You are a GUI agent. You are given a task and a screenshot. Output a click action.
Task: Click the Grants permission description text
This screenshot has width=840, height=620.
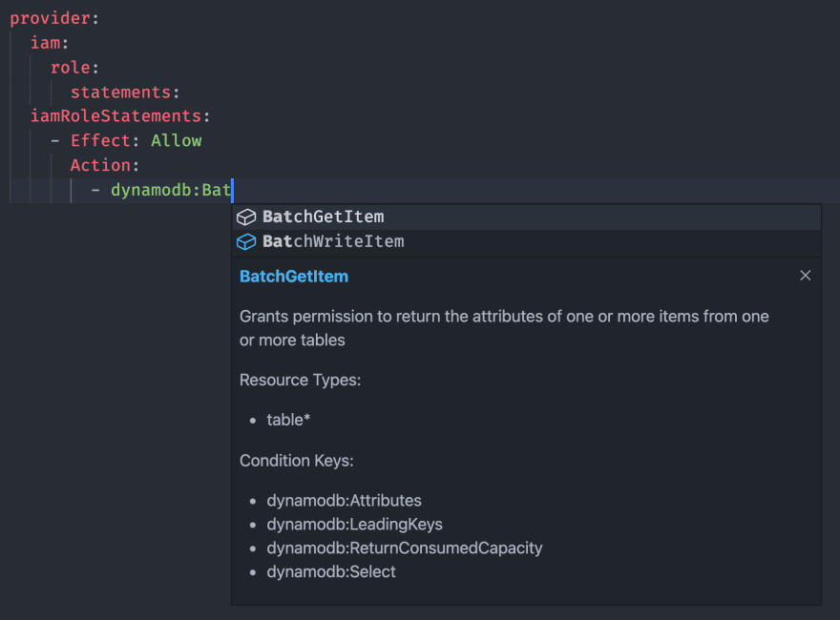[504, 328]
